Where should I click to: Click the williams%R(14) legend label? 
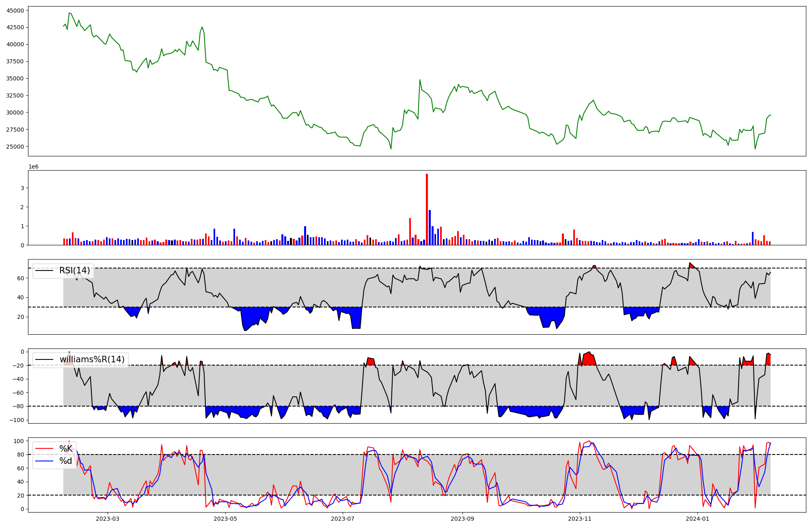92,359
